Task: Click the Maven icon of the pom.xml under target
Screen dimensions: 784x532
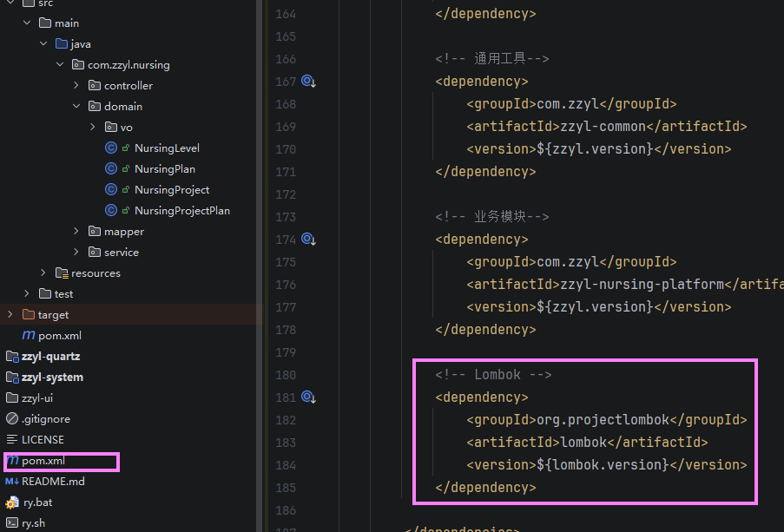Action: (x=29, y=336)
